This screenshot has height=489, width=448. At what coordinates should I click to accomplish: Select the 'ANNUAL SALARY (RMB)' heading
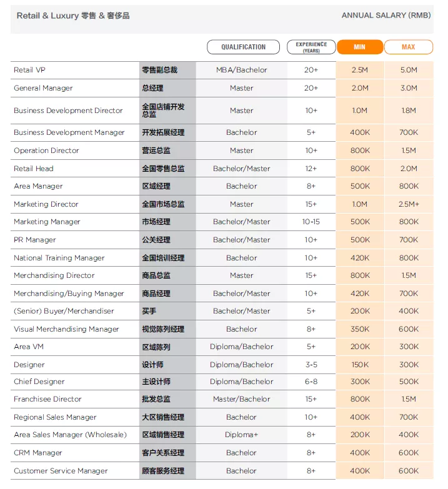coord(386,15)
